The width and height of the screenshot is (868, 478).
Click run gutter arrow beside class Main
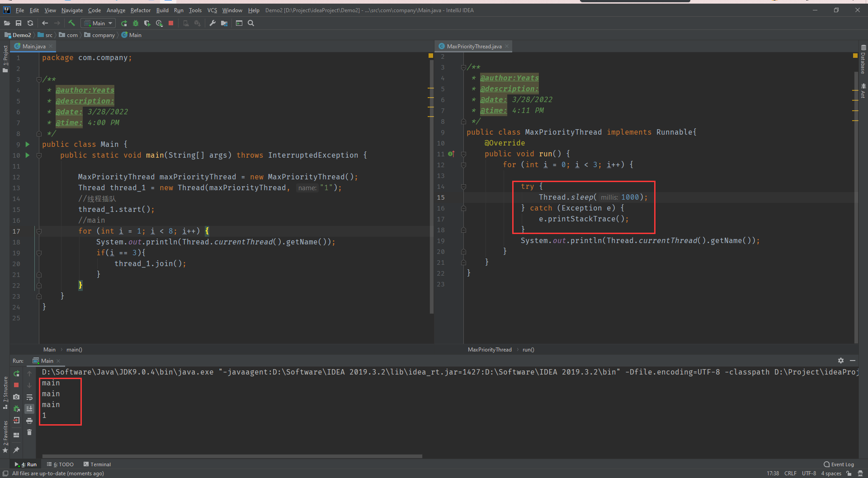point(28,144)
